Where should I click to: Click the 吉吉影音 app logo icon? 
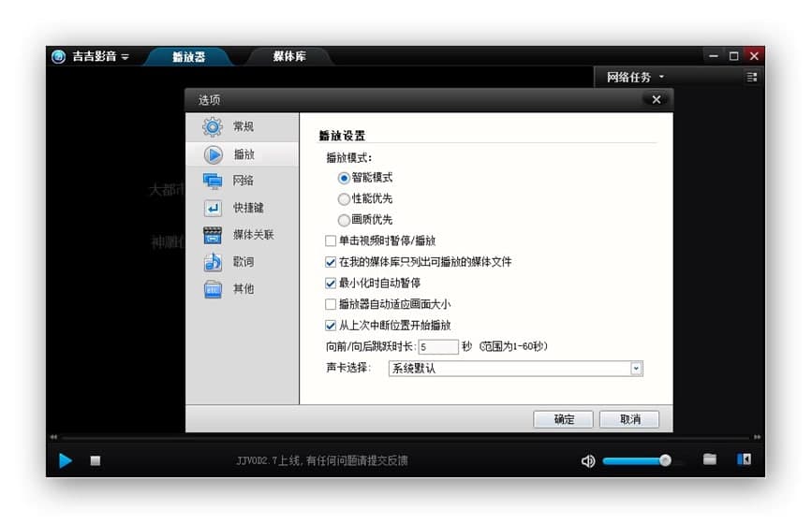(x=58, y=56)
